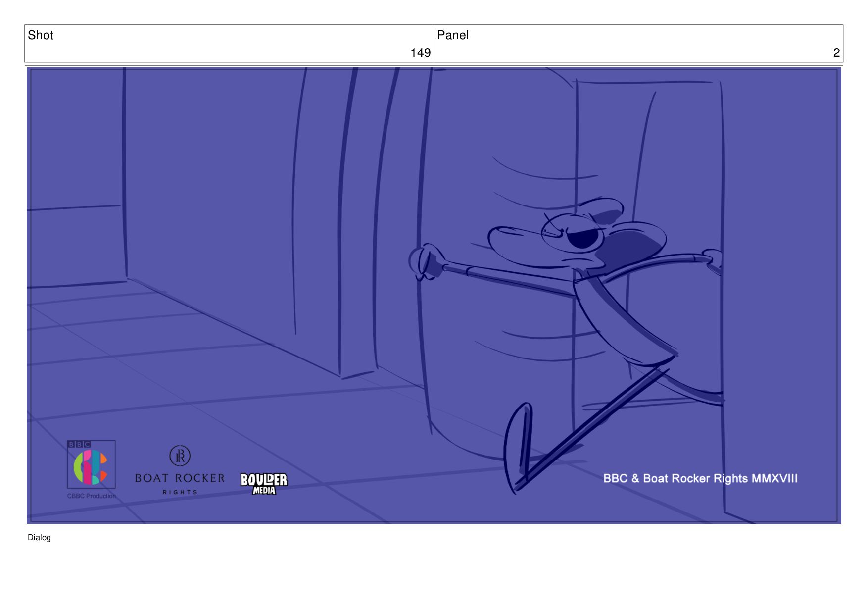Click the storyboard panel character's head
This screenshot has height=614, width=868.
[x=577, y=234]
